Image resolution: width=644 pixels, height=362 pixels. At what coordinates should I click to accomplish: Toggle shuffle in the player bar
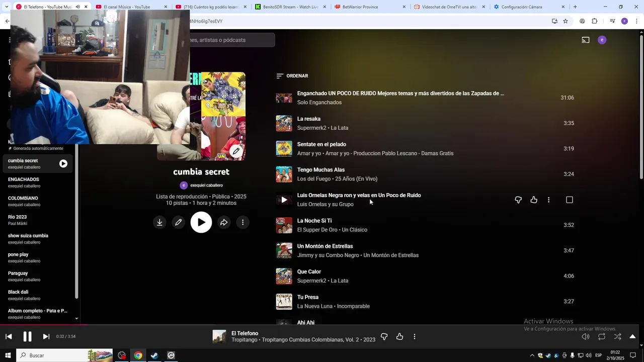click(617, 336)
